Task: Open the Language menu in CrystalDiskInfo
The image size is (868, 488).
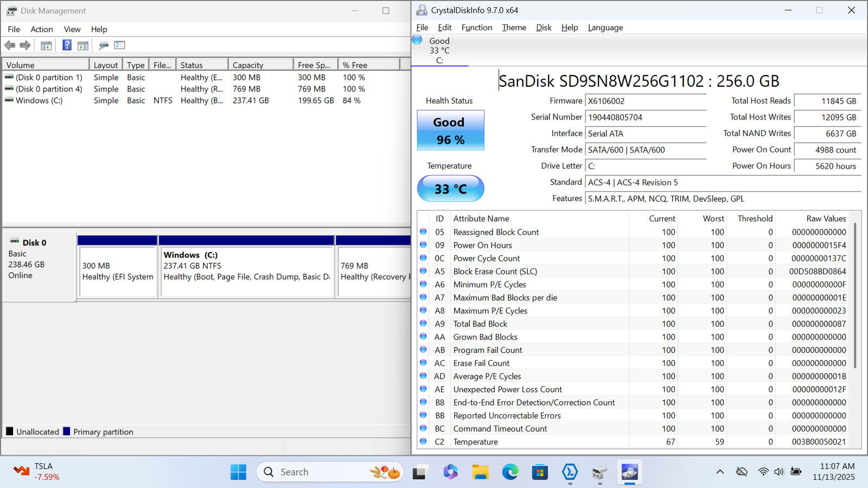Action: click(605, 28)
